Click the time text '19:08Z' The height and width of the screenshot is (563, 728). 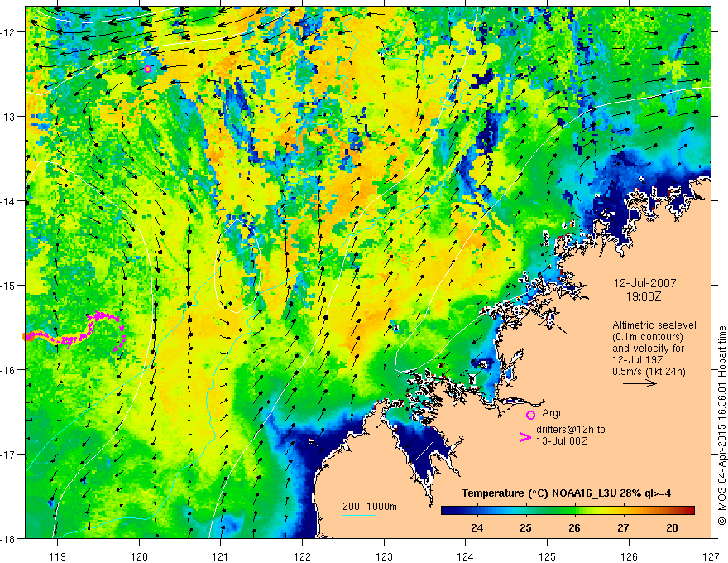(x=643, y=296)
